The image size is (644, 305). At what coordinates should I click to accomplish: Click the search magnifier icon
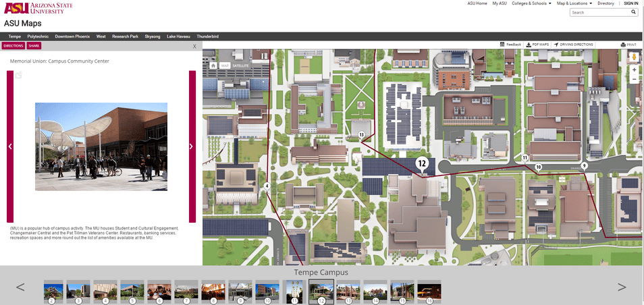(633, 12)
